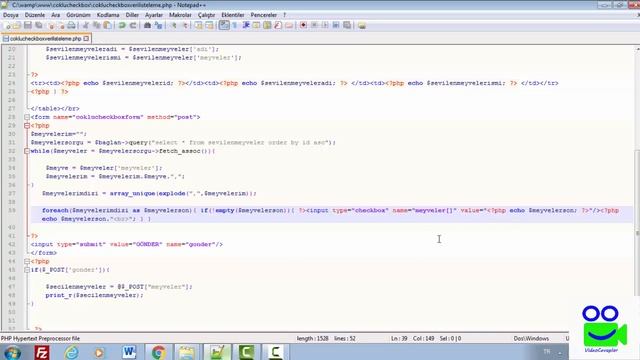Click Run Macro Multiple Times icon

click(336, 25)
